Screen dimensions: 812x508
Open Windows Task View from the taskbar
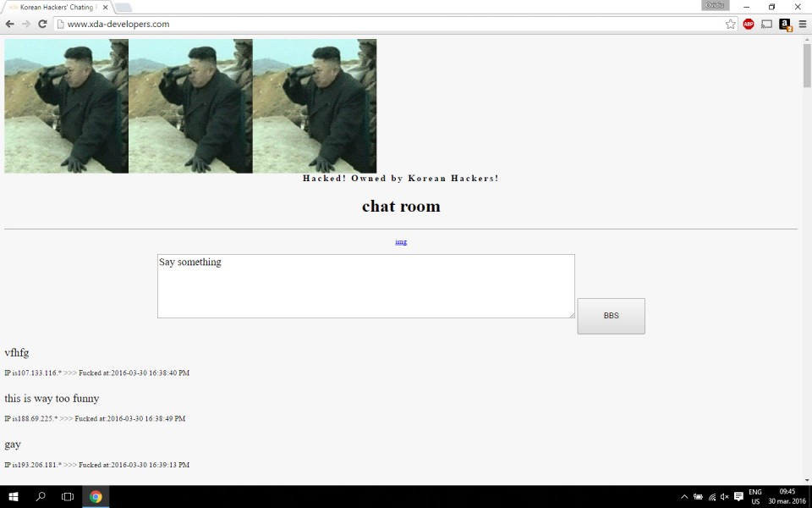pyautogui.click(x=68, y=497)
